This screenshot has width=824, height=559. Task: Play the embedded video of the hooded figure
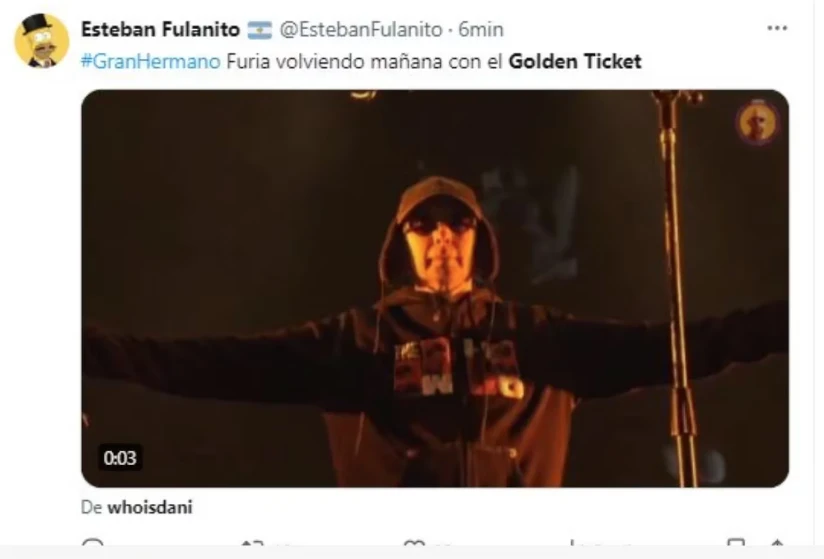tap(435, 288)
